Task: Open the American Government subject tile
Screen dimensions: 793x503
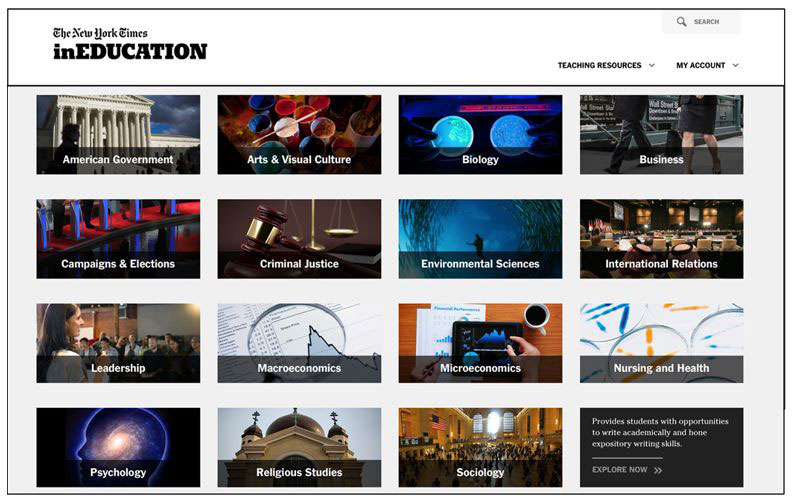Action: tap(118, 135)
